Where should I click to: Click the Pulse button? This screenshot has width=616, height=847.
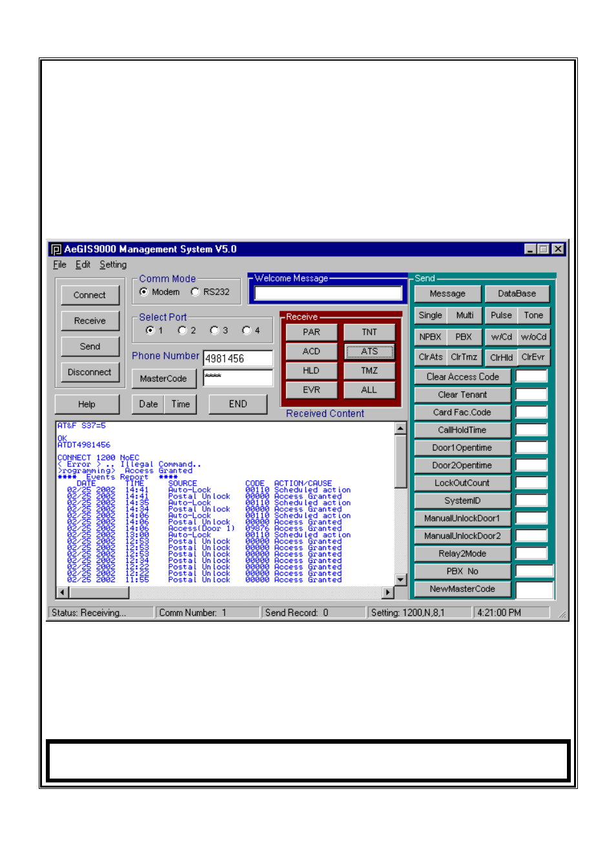tap(501, 316)
